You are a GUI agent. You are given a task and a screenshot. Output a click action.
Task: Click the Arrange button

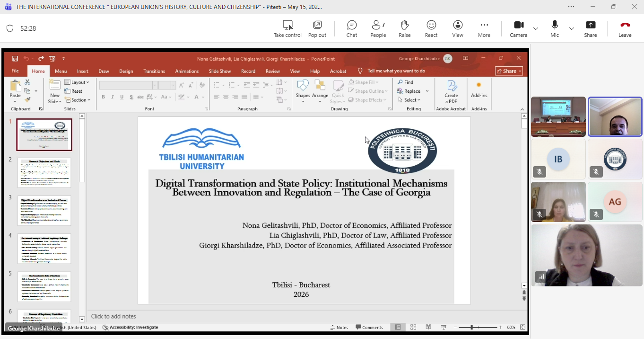tap(320, 92)
